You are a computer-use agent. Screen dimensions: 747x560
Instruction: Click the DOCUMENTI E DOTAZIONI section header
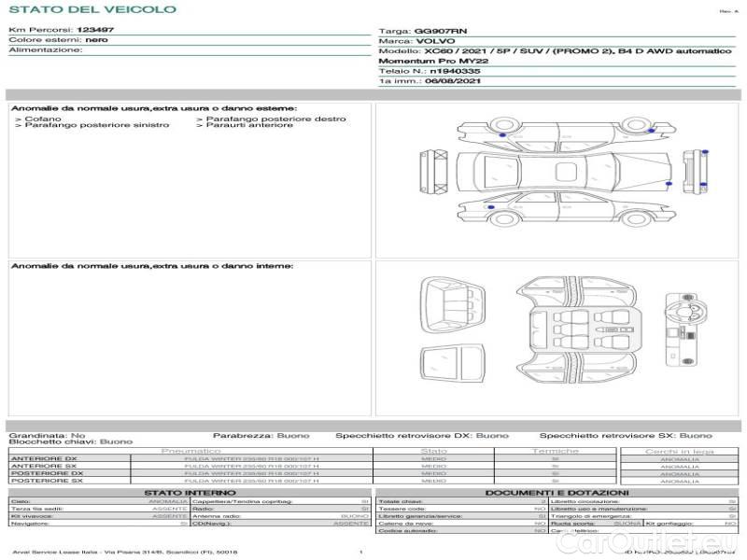click(x=557, y=492)
